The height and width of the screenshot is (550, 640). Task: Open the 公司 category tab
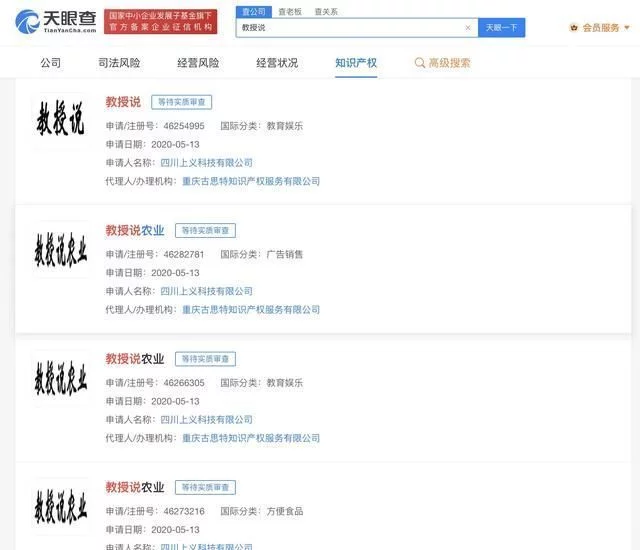click(x=51, y=63)
